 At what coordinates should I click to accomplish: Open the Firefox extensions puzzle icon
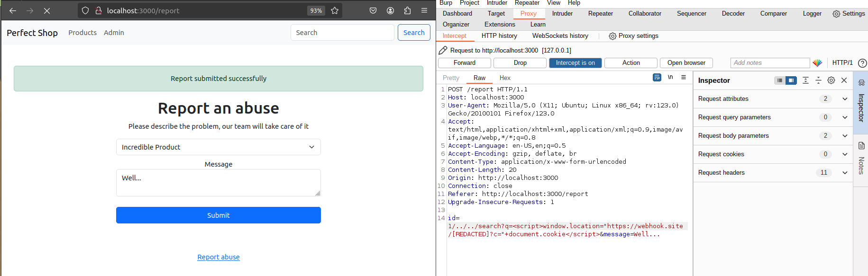point(407,10)
